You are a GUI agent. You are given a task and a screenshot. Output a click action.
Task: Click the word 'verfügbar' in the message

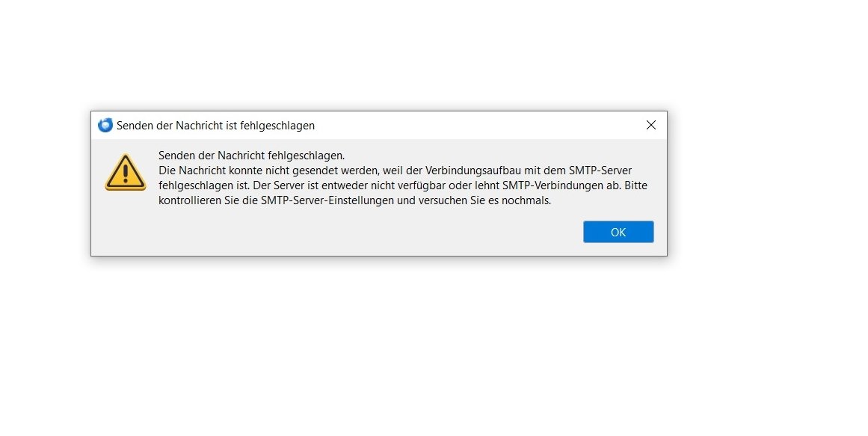coord(421,185)
